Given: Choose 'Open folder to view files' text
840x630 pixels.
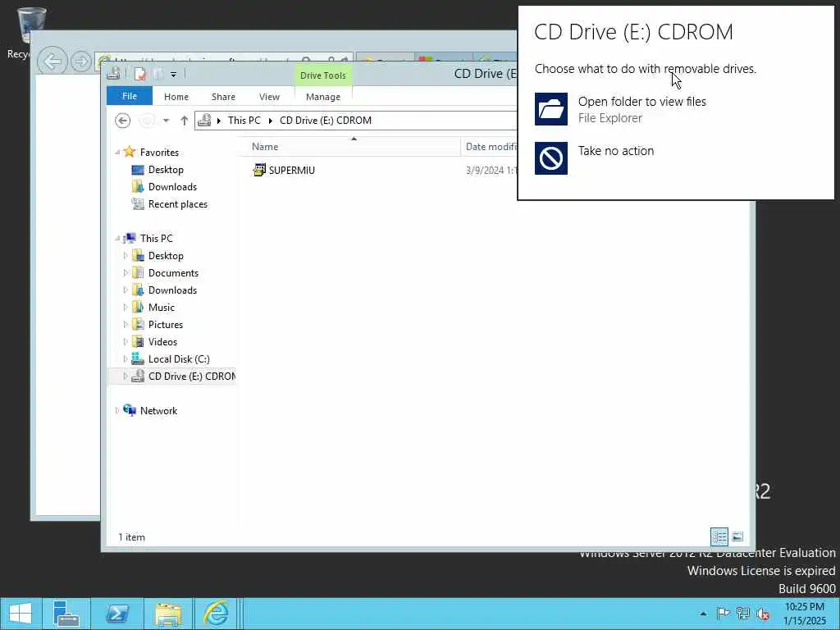Looking at the screenshot, I should pos(641,102).
